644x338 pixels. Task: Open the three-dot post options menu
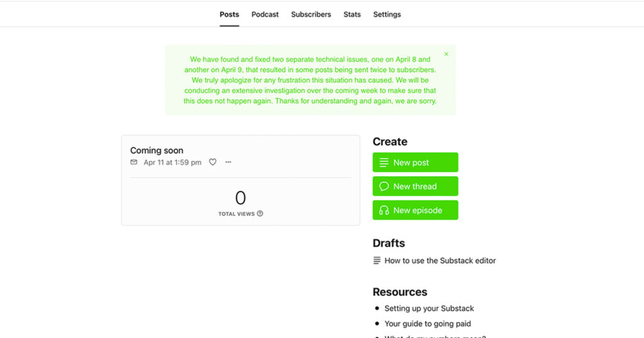click(228, 162)
